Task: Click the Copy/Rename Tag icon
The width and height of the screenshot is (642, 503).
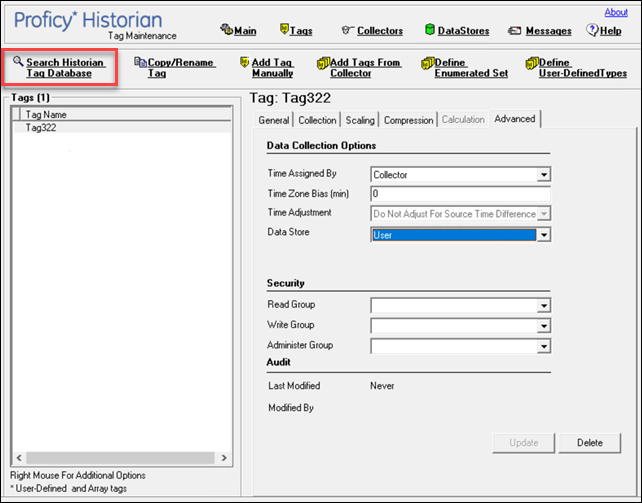Action: [x=140, y=62]
